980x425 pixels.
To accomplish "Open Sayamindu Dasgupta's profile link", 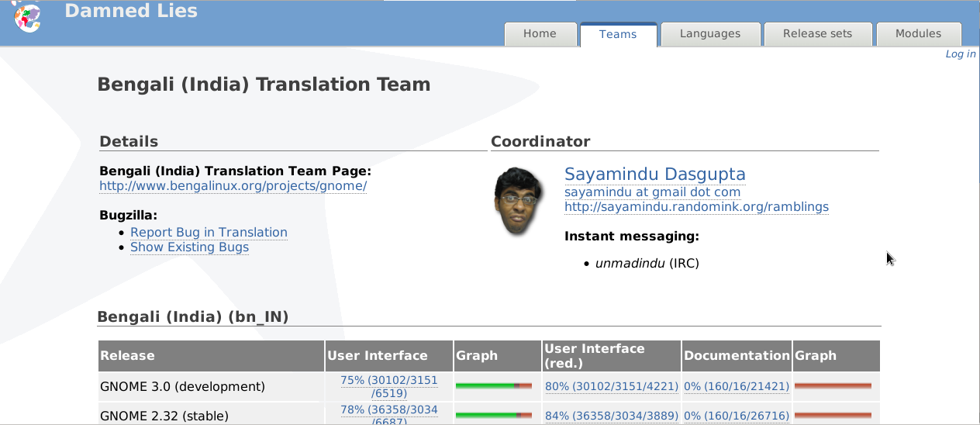I will tap(655, 174).
